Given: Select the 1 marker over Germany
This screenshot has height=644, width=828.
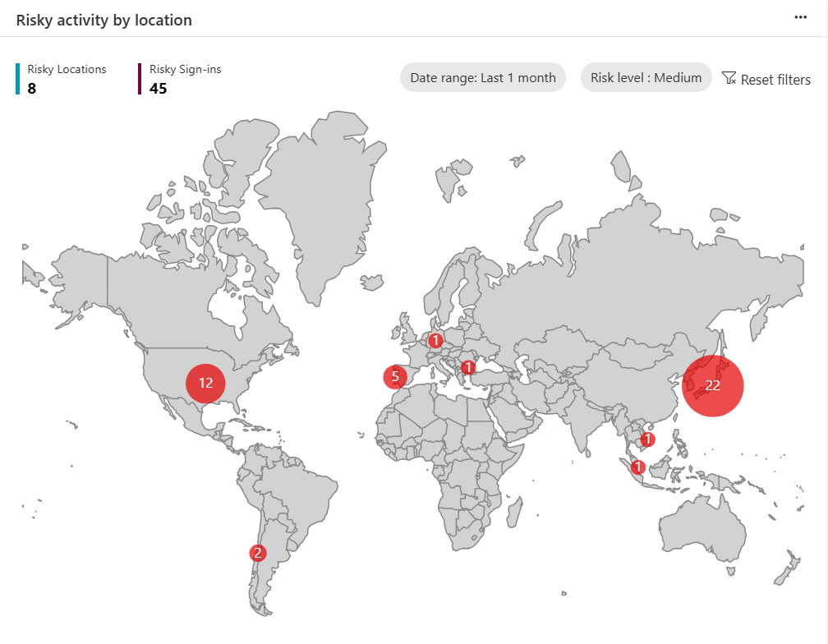Looking at the screenshot, I should pos(435,340).
